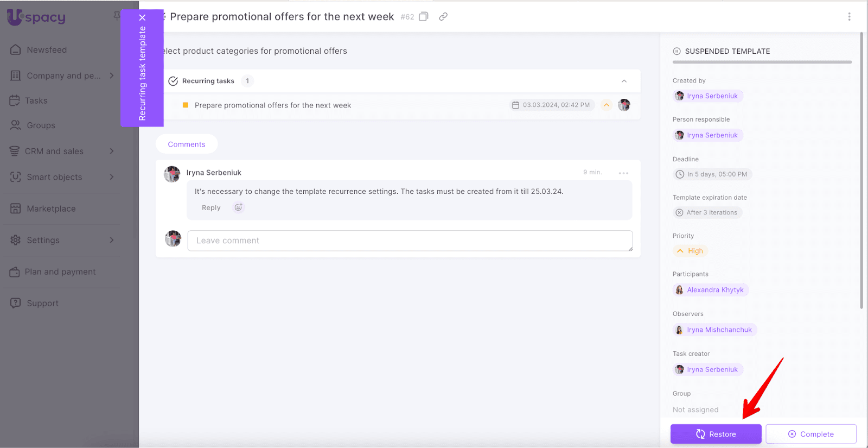Switch to the Comments tab
Screen dimensions: 868x448
187,144
